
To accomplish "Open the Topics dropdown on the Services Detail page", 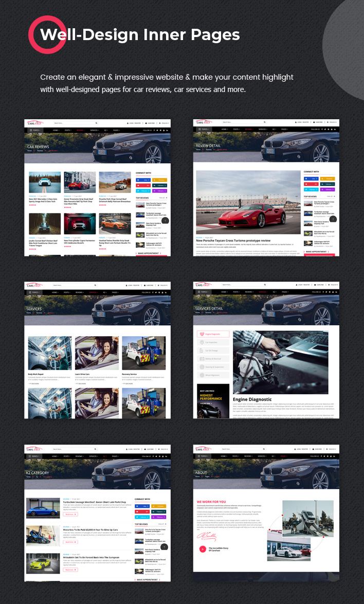I will 203,292.
